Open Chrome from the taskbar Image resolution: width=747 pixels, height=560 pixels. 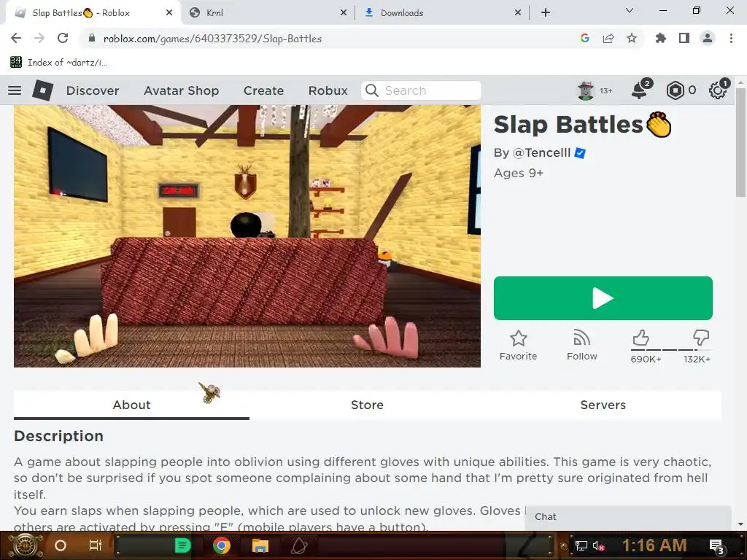222,545
